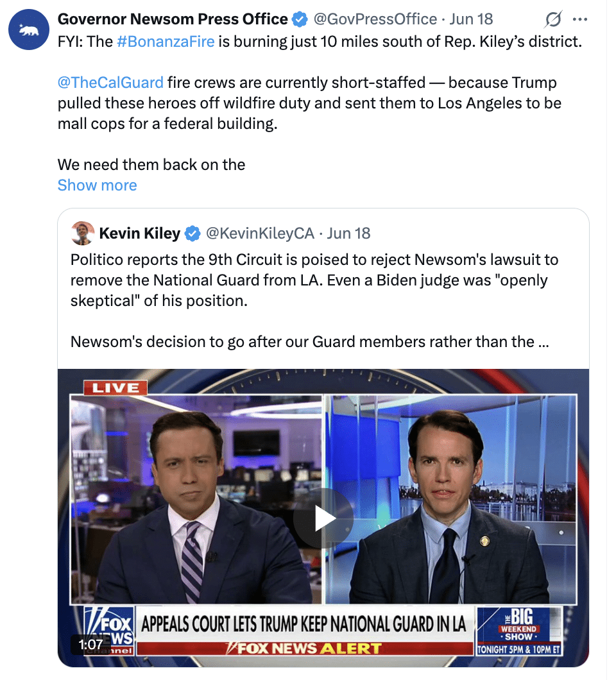This screenshot has width=616, height=680.
Task: Click the quoted post's Jun 18 date
Action: [349, 234]
